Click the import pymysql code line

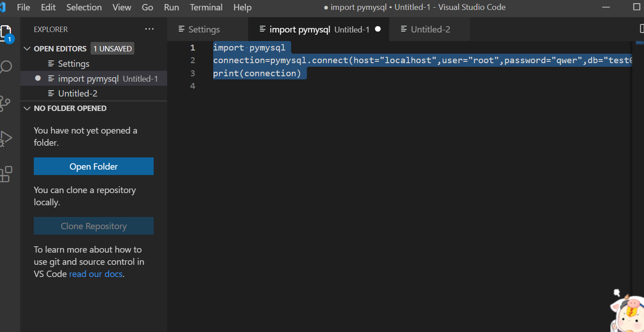tap(249, 48)
